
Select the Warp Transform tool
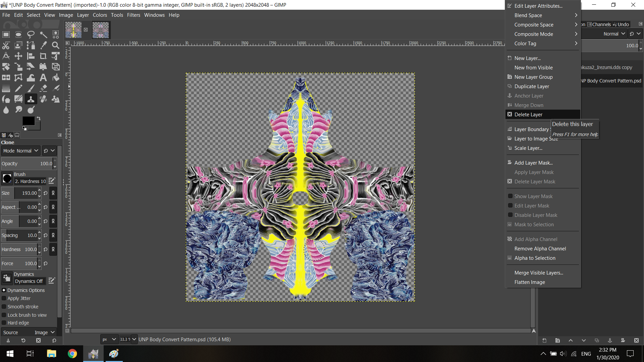[31, 77]
